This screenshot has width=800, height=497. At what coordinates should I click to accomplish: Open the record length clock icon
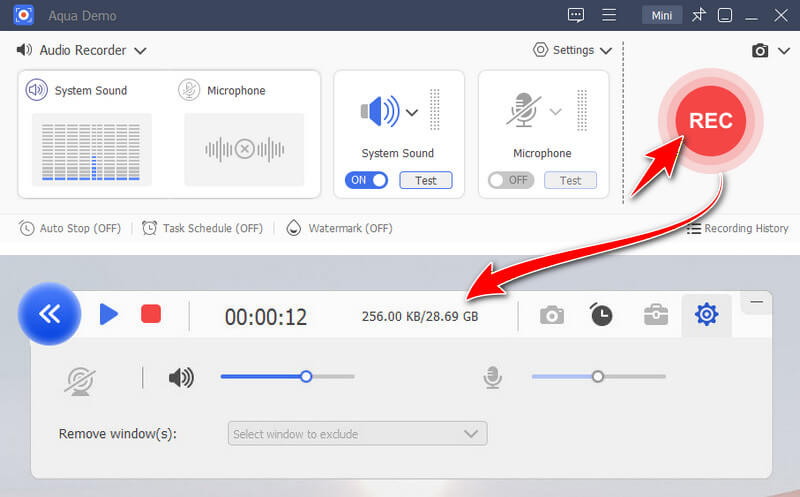pyautogui.click(x=601, y=314)
